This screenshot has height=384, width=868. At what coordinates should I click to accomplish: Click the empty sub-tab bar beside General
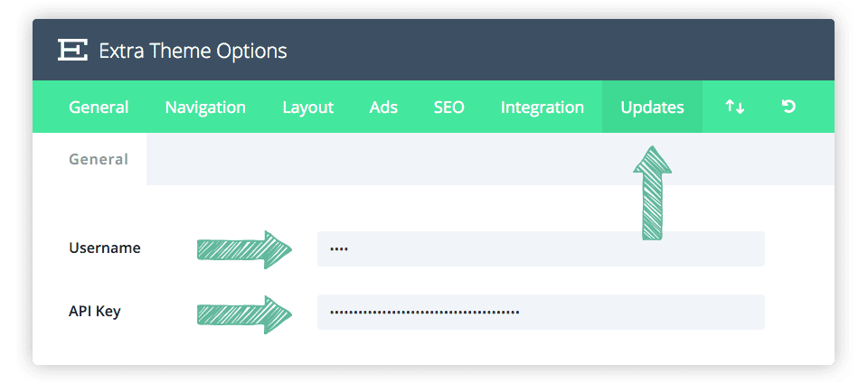tap(488, 159)
